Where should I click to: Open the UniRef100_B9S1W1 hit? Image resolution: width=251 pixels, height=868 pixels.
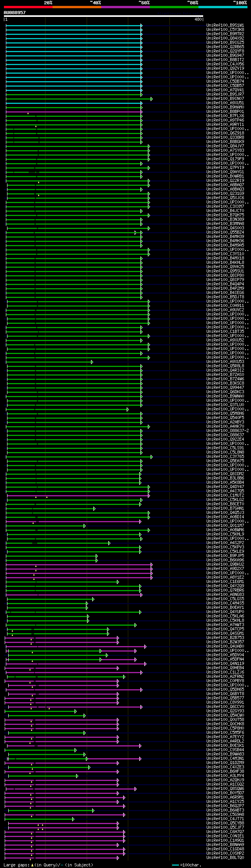tap(225, 25)
